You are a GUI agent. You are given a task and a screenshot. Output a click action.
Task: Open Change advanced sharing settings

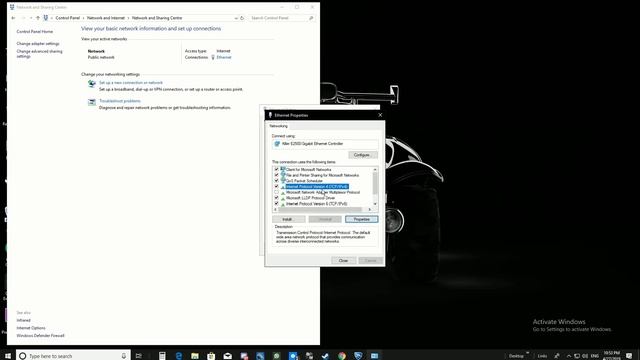point(40,54)
